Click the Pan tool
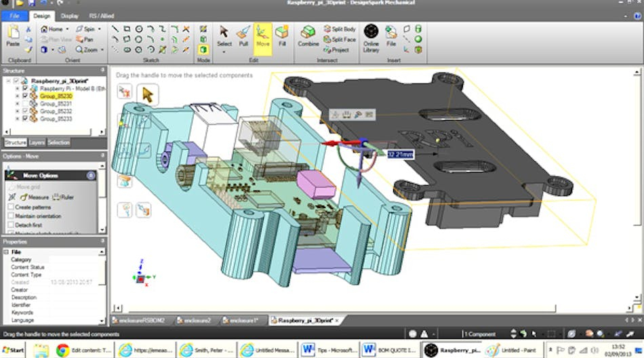The height and width of the screenshot is (358, 644). pyautogui.click(x=85, y=39)
